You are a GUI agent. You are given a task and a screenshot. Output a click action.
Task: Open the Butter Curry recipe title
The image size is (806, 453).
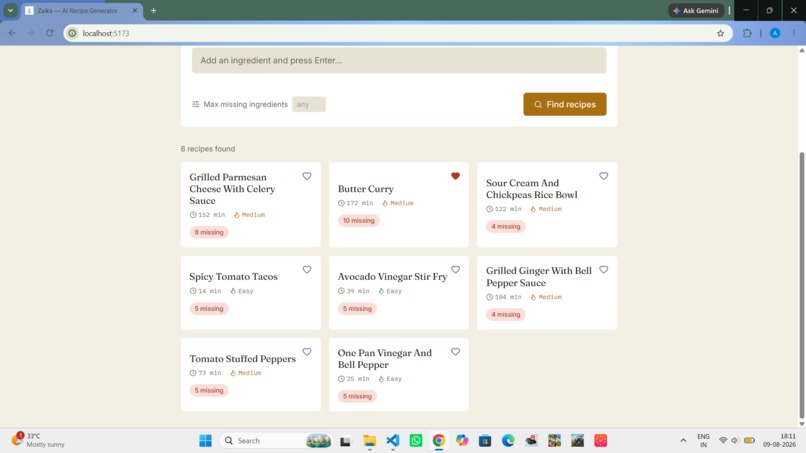pos(365,189)
